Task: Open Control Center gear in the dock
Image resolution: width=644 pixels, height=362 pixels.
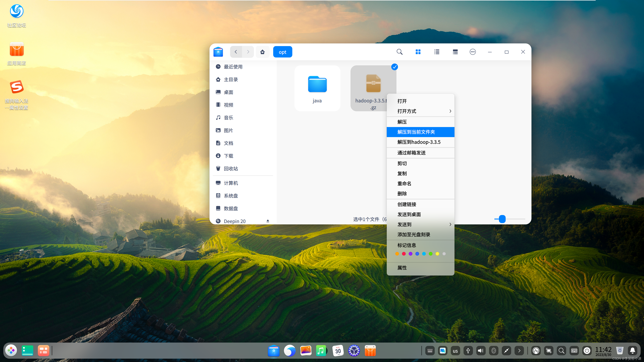Action: (x=354, y=350)
